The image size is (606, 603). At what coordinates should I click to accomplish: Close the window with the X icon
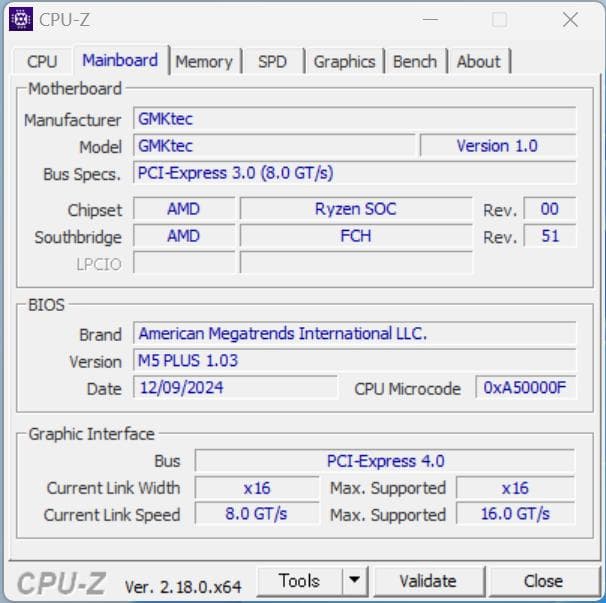coord(570,19)
